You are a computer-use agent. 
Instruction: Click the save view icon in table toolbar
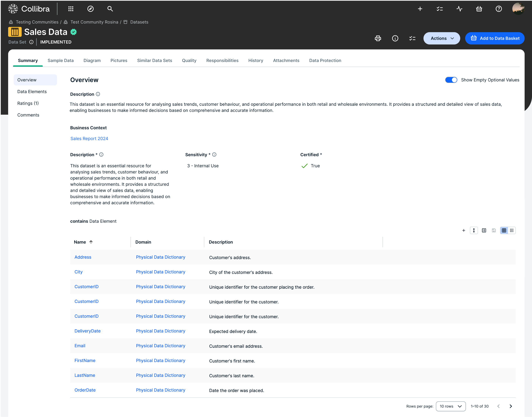pos(494,230)
